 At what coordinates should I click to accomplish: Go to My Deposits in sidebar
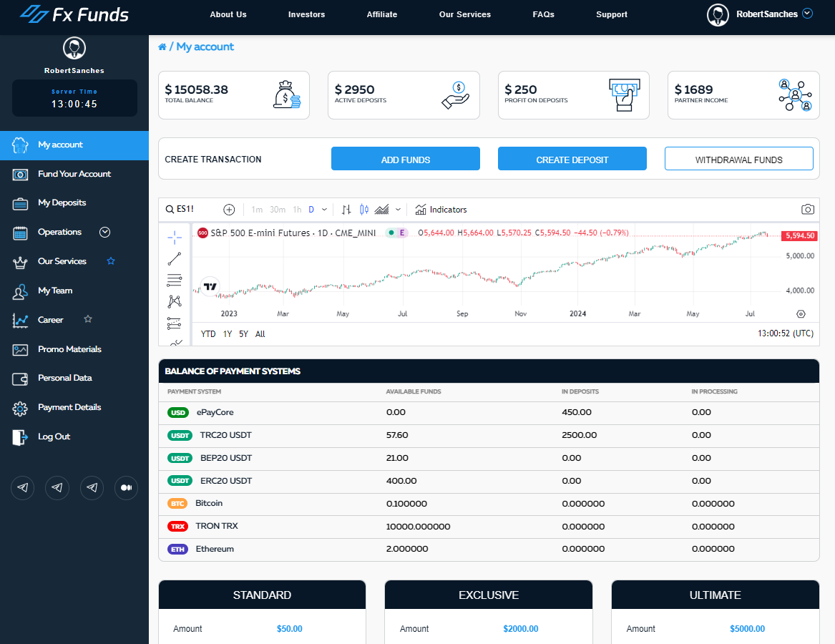pyautogui.click(x=62, y=203)
